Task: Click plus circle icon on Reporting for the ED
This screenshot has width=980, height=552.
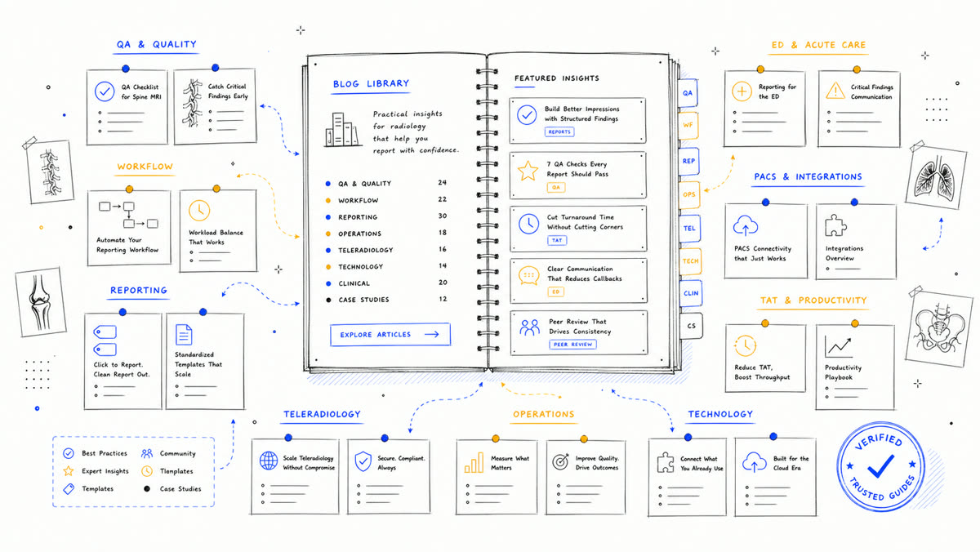Action: [x=742, y=91]
